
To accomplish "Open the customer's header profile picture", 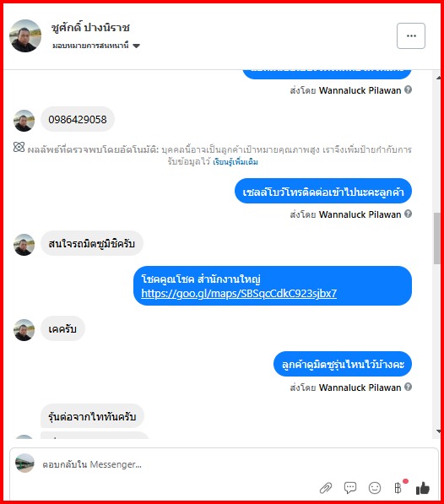I will tap(25, 35).
